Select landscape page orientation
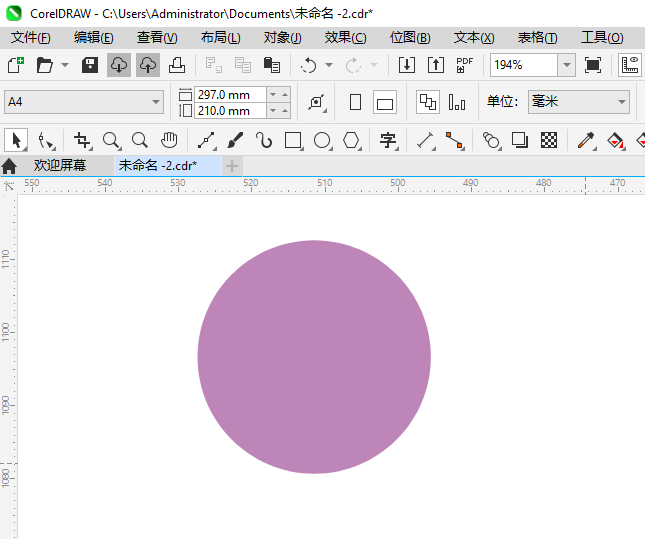The image size is (645, 539). tap(385, 102)
